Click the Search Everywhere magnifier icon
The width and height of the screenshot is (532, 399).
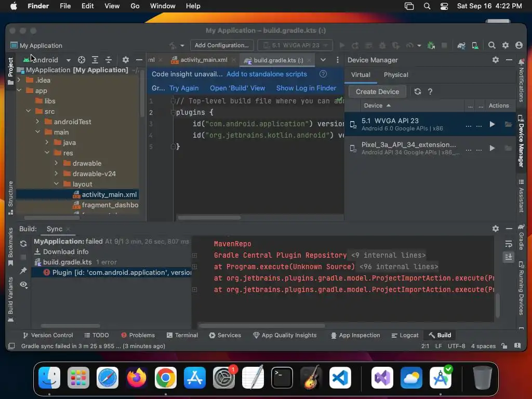pos(491,45)
